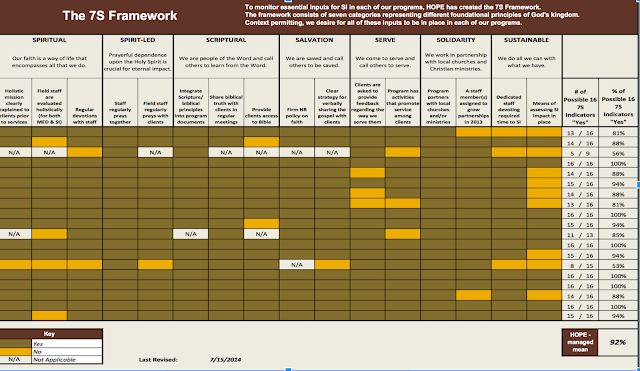
Task: Click the "No" legend label
Action: point(37,352)
